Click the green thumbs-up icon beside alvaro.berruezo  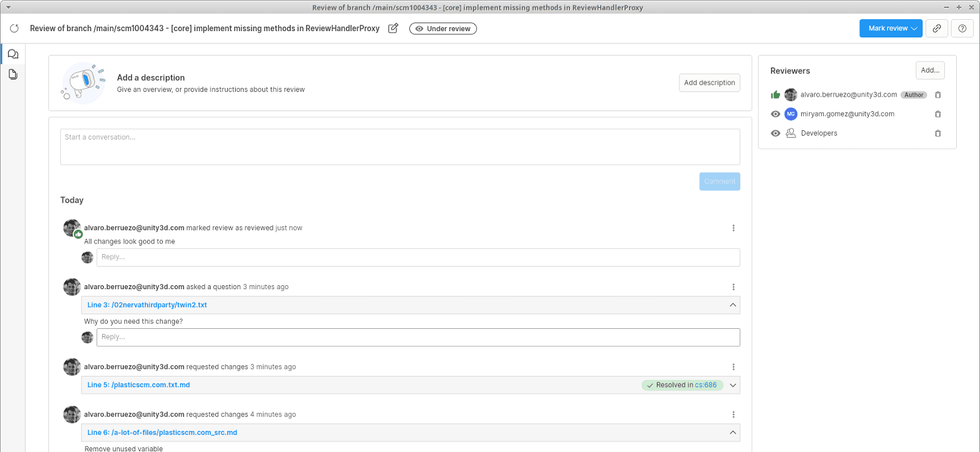point(775,94)
